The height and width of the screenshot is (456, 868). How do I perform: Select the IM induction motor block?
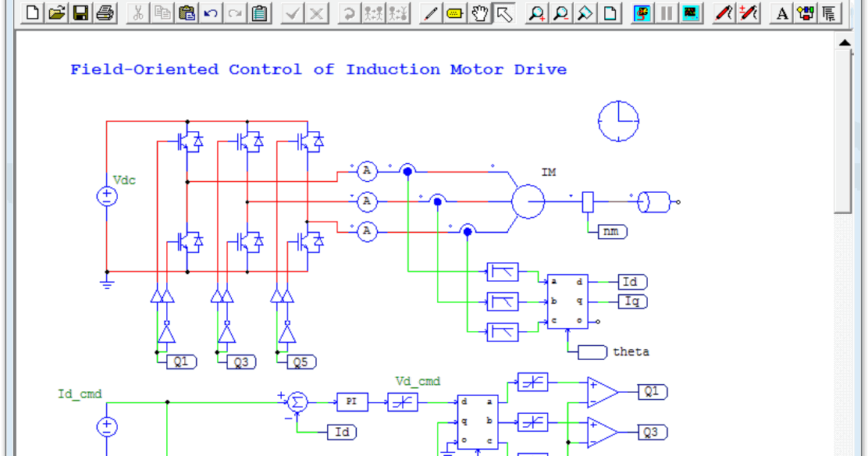pyautogui.click(x=530, y=201)
